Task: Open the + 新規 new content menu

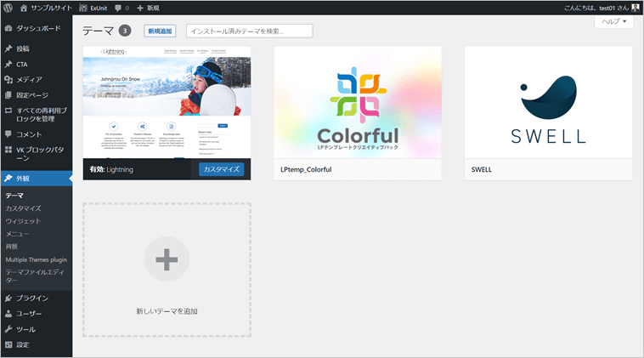Action: (153, 7)
